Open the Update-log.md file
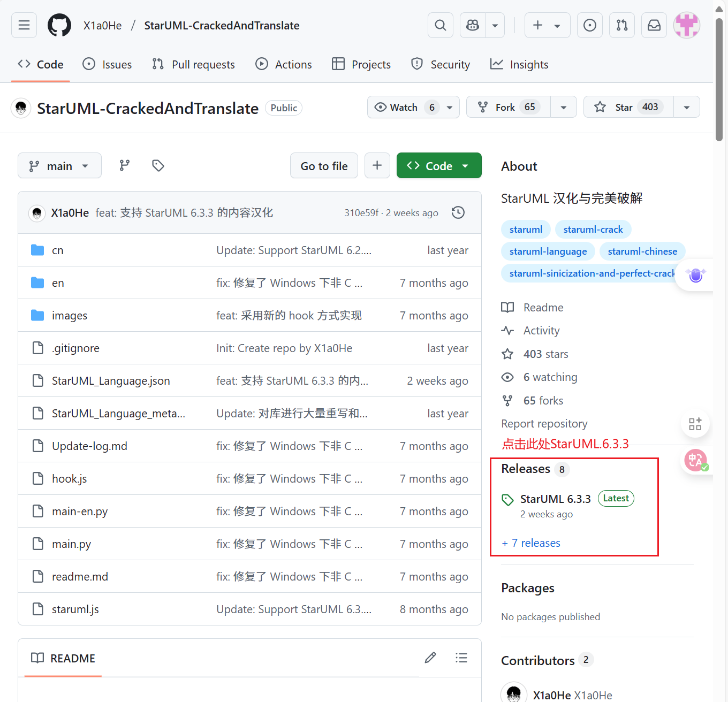728x702 pixels. [89, 446]
